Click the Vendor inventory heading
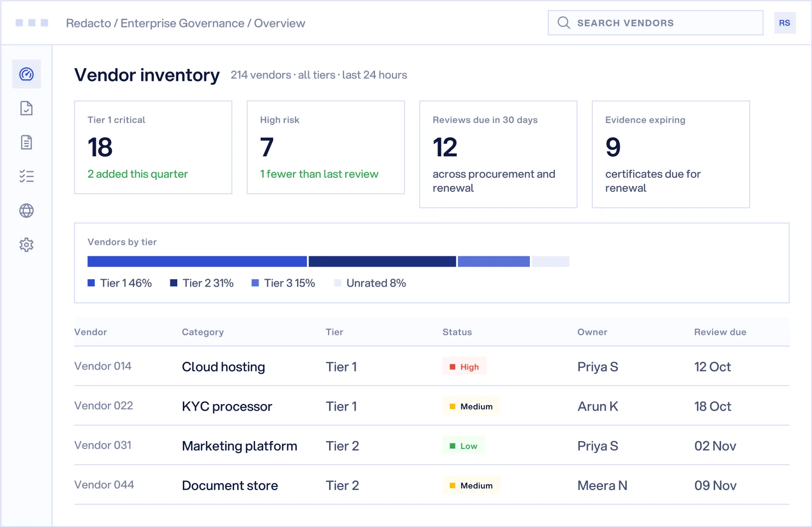 [147, 75]
